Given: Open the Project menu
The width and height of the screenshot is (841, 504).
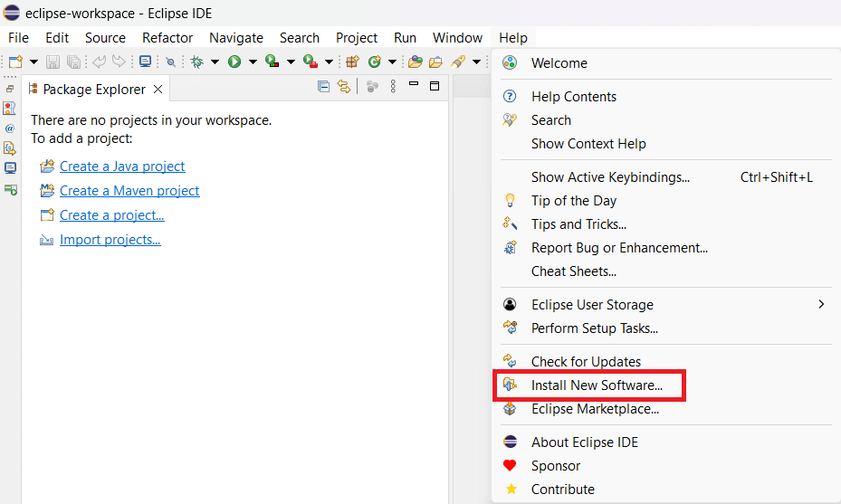Looking at the screenshot, I should [357, 38].
